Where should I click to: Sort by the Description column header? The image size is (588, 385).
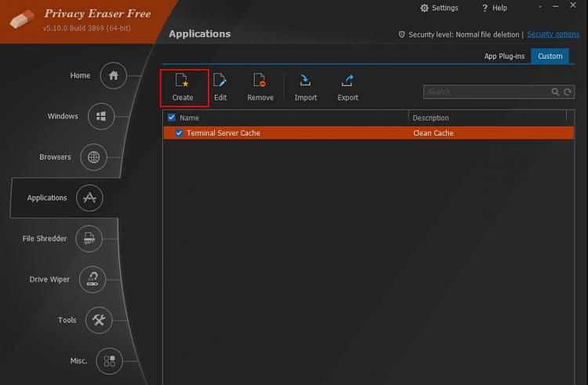(430, 118)
